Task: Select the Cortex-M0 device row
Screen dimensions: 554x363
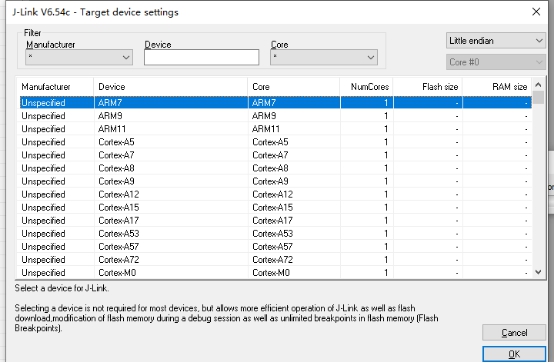Action: pyautogui.click(x=276, y=273)
